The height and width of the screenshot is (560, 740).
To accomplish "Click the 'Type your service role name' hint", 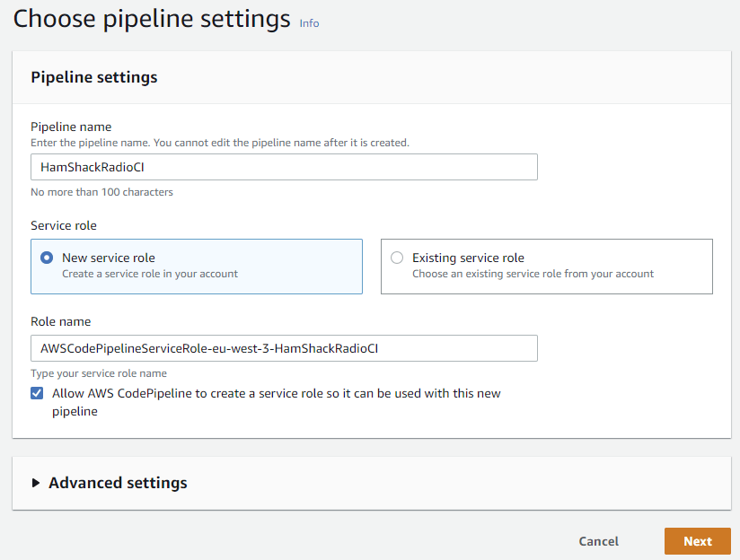I will pos(99,373).
